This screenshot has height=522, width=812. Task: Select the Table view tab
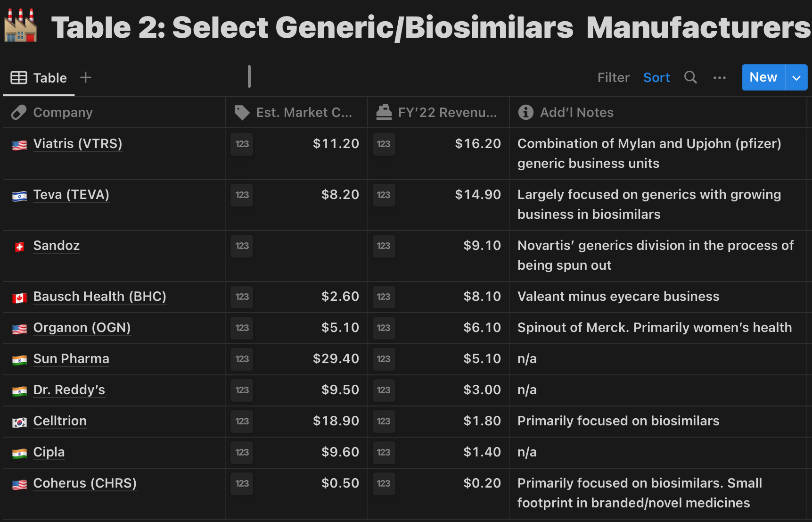39,78
